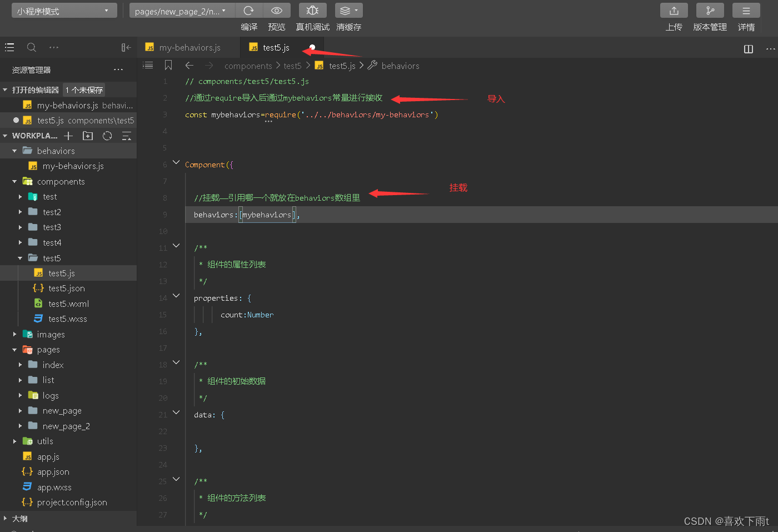This screenshot has width=778, height=532.
Task: Open search magnifier icon in sidebar
Action: [x=32, y=47]
